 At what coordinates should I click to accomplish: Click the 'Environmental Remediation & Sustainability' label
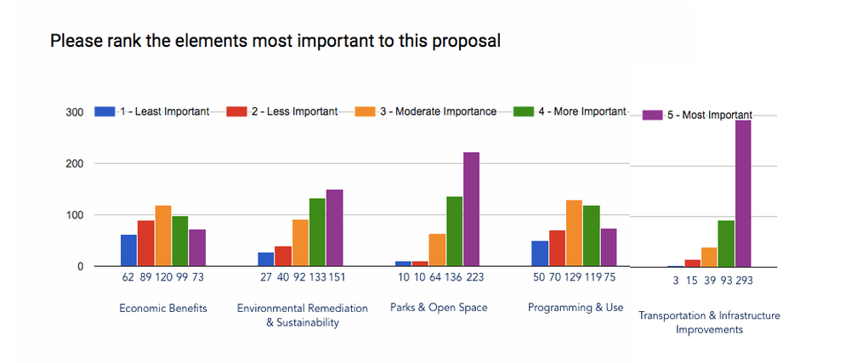tap(303, 315)
